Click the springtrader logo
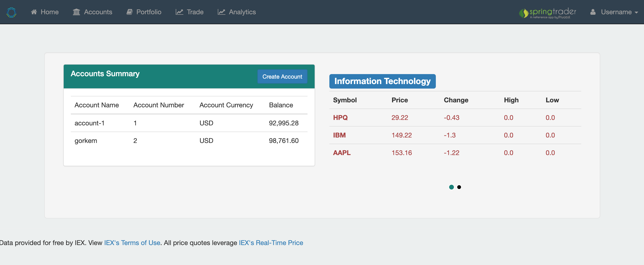644x265 pixels. (x=547, y=13)
